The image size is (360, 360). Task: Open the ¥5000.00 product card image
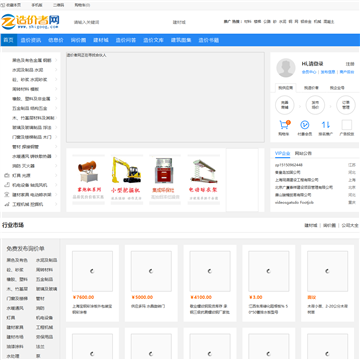tap(151, 271)
